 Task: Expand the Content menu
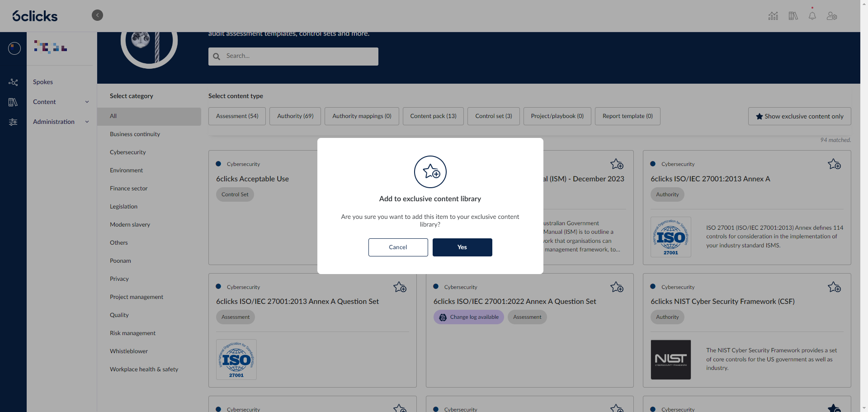pos(61,102)
